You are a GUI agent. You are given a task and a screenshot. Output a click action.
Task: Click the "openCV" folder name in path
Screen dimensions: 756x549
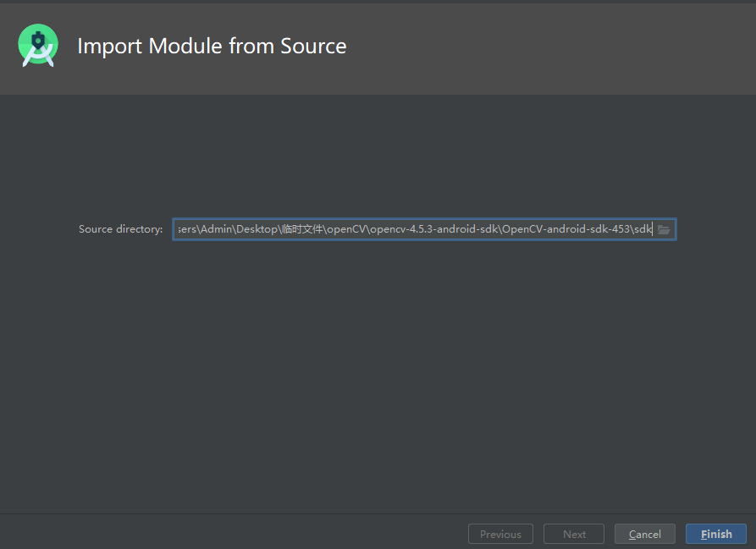point(346,229)
